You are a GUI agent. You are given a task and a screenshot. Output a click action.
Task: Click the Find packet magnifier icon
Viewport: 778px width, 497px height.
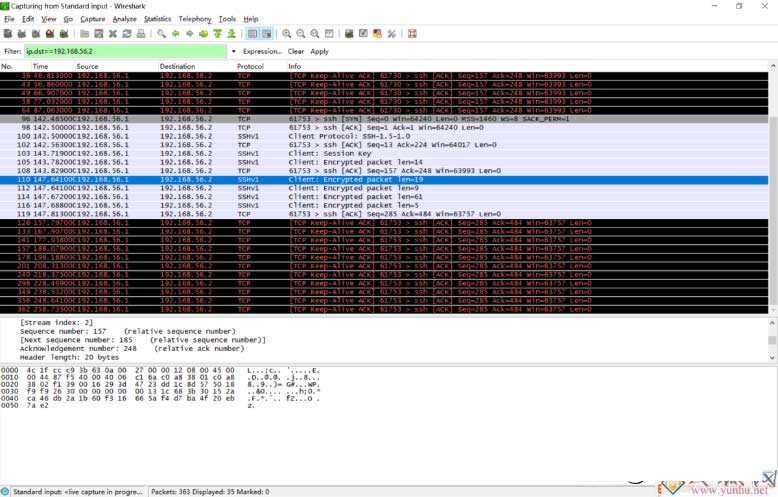(161, 33)
